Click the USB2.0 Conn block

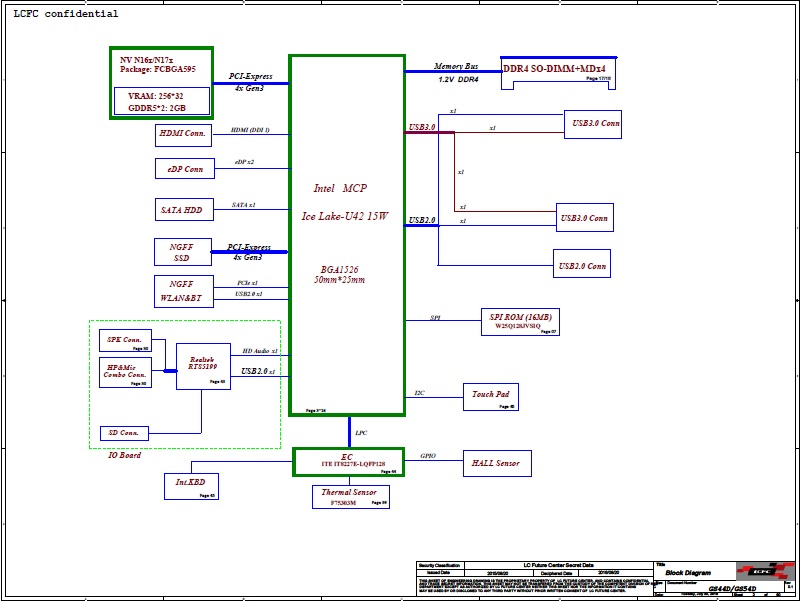pos(582,264)
